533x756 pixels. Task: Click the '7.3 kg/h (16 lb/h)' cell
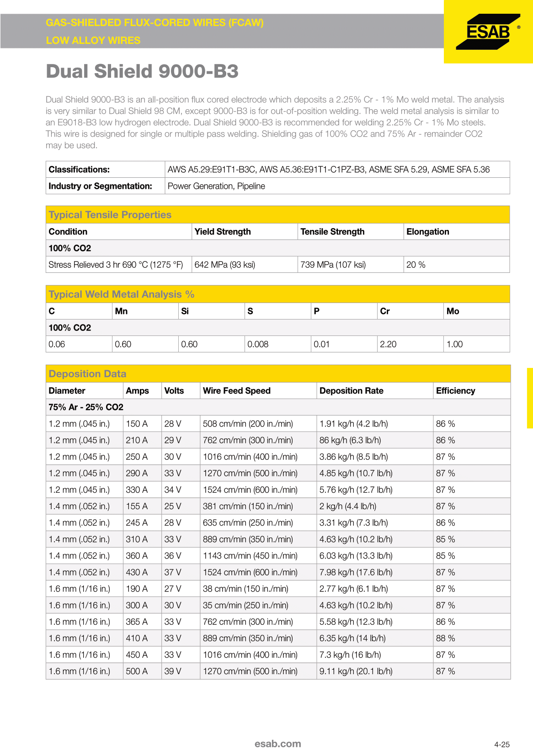[375, 655]
